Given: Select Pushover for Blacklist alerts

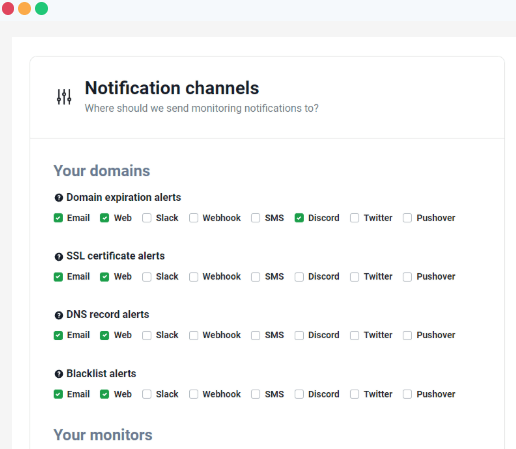Looking at the screenshot, I should tap(407, 394).
